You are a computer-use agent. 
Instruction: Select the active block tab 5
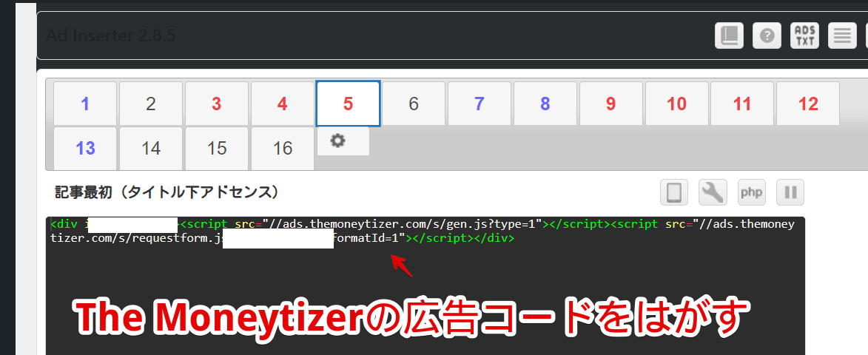[x=349, y=104]
